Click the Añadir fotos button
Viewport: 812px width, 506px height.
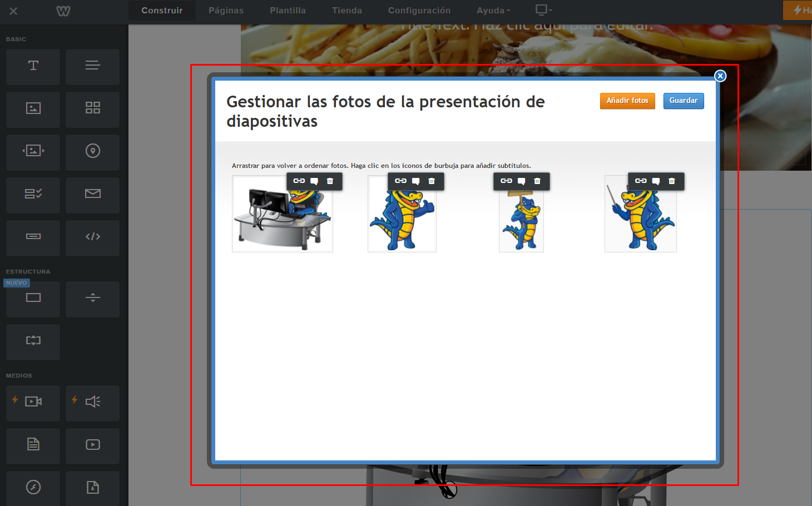click(x=627, y=101)
